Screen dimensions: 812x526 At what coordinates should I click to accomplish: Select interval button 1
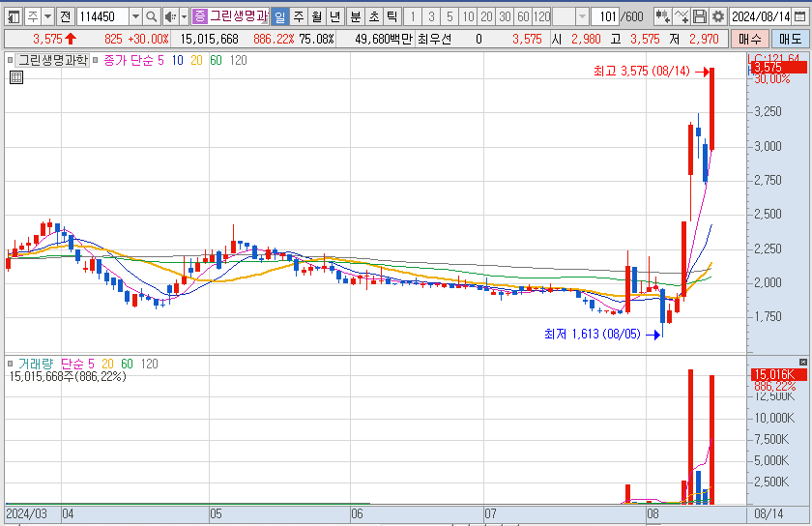point(412,16)
